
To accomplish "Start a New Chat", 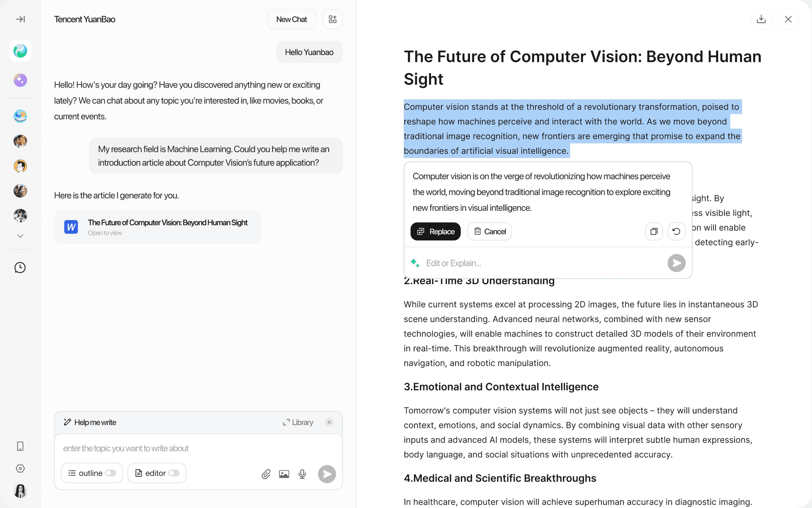I will [x=292, y=19].
